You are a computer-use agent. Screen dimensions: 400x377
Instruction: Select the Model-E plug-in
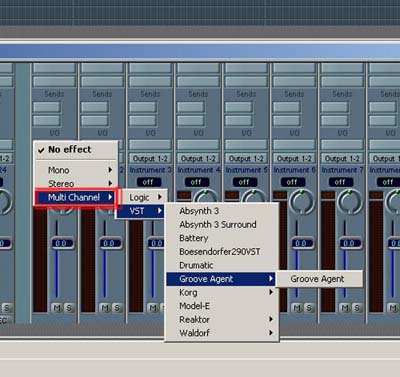[x=221, y=306]
